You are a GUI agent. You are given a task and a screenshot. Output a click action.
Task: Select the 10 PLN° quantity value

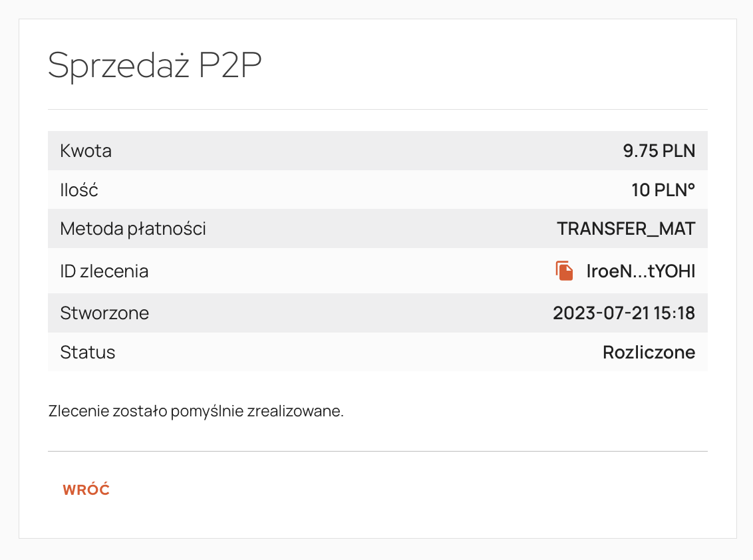pyautogui.click(x=663, y=190)
